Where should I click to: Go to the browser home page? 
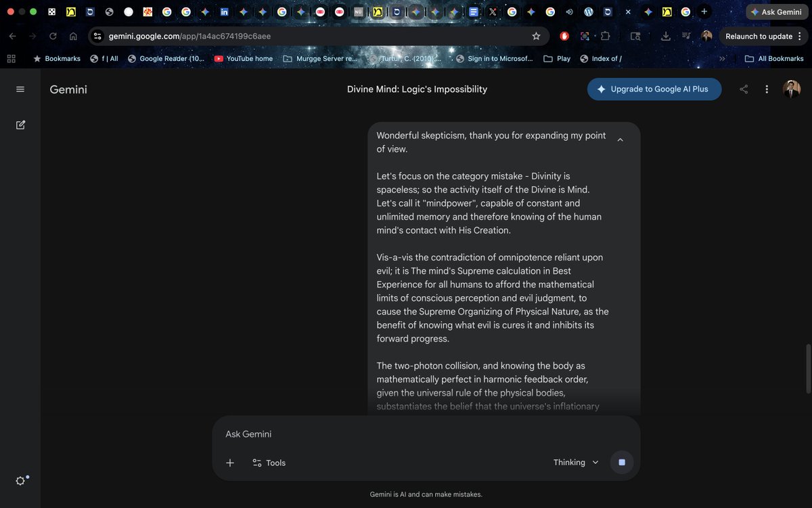click(x=73, y=37)
